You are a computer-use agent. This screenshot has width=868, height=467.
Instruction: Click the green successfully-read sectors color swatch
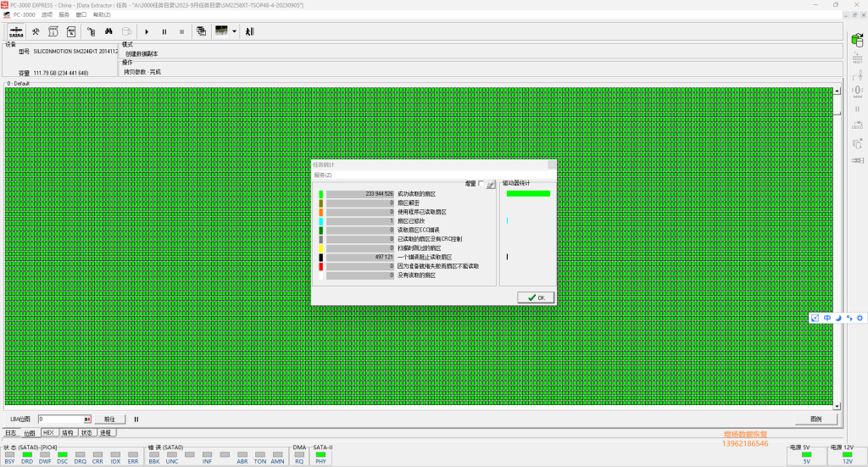click(x=321, y=194)
